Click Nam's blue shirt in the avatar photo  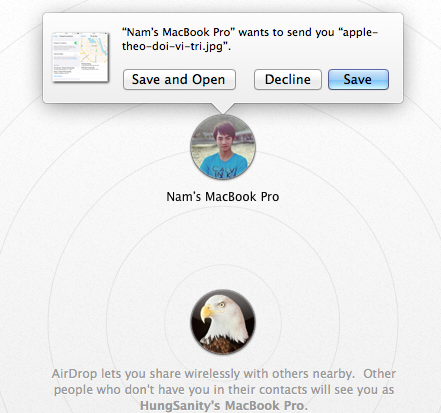click(x=223, y=166)
